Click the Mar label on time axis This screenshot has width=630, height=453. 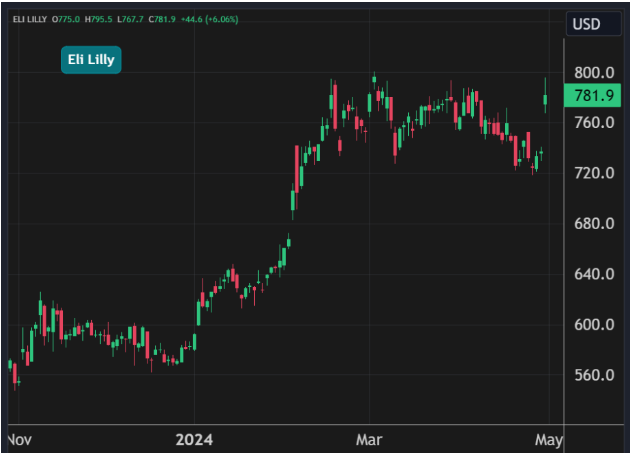(x=369, y=440)
